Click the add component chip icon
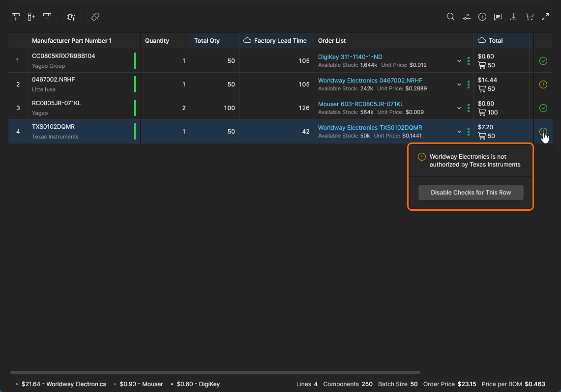 click(x=71, y=17)
